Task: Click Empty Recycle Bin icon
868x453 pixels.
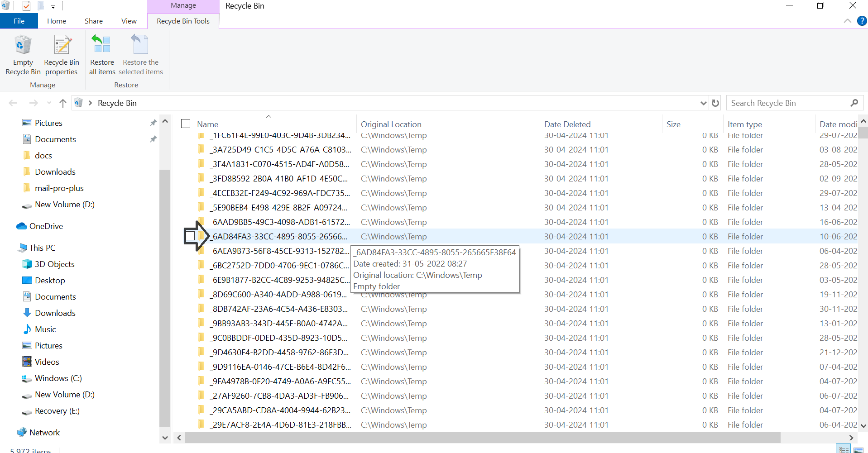Action: click(x=23, y=55)
